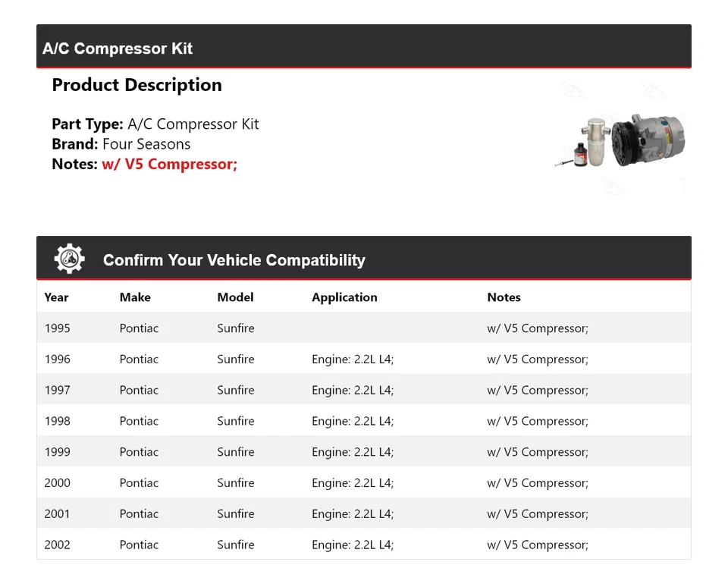Sort by the Year column header

point(56,297)
